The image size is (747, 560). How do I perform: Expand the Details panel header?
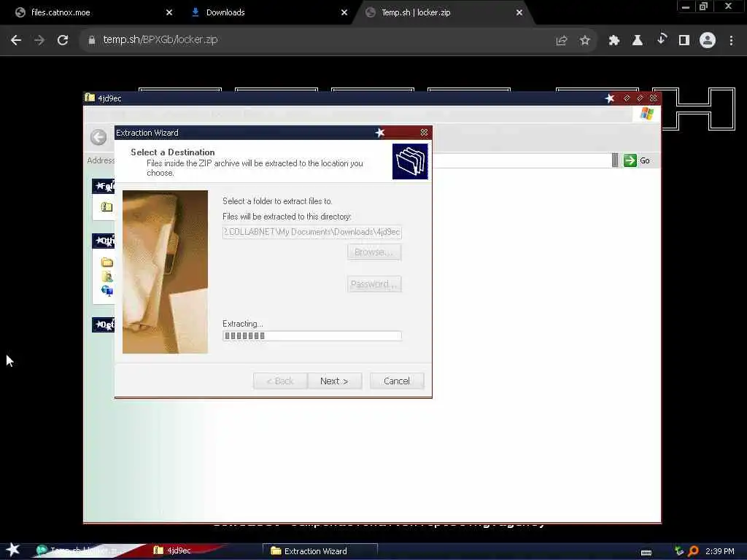[104, 324]
